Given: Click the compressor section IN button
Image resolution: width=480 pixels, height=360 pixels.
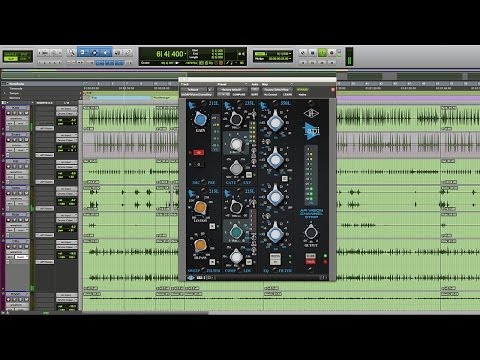Looking at the screenshot, I should pos(249,262).
